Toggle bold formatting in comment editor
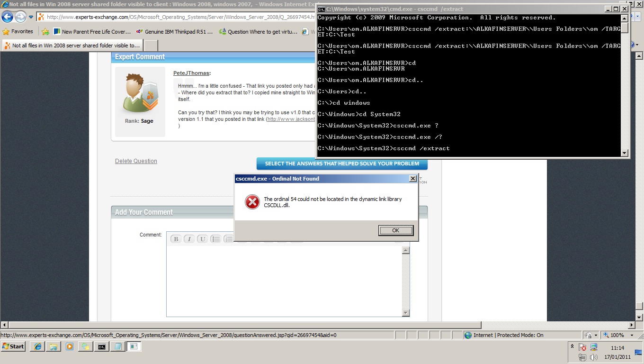The image size is (644, 364). (x=176, y=239)
